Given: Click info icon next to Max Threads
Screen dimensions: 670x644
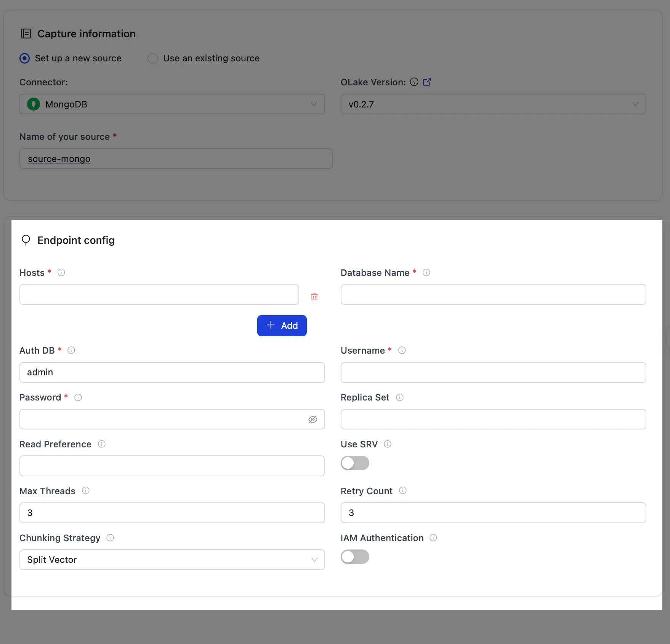Looking at the screenshot, I should [86, 491].
